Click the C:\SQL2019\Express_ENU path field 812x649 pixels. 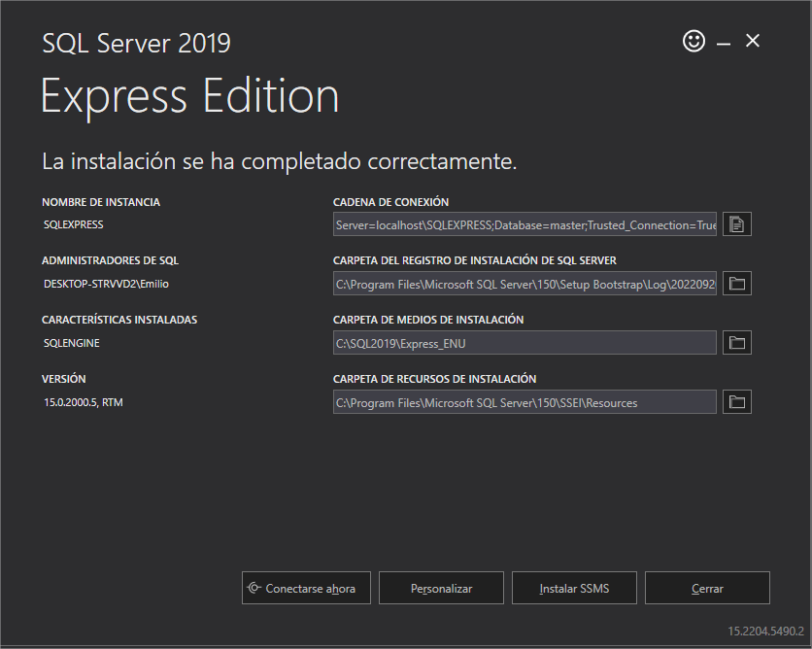tap(524, 342)
